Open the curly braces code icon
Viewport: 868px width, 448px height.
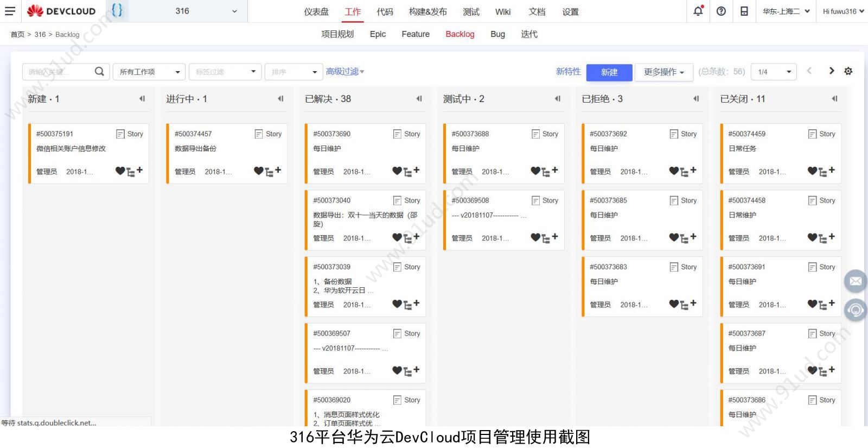click(x=117, y=10)
